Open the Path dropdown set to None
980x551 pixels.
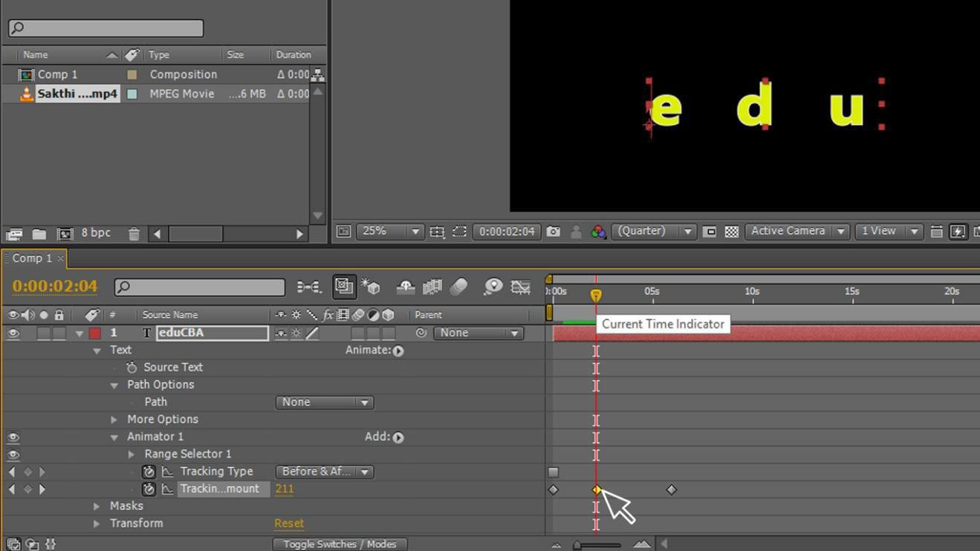pos(324,402)
